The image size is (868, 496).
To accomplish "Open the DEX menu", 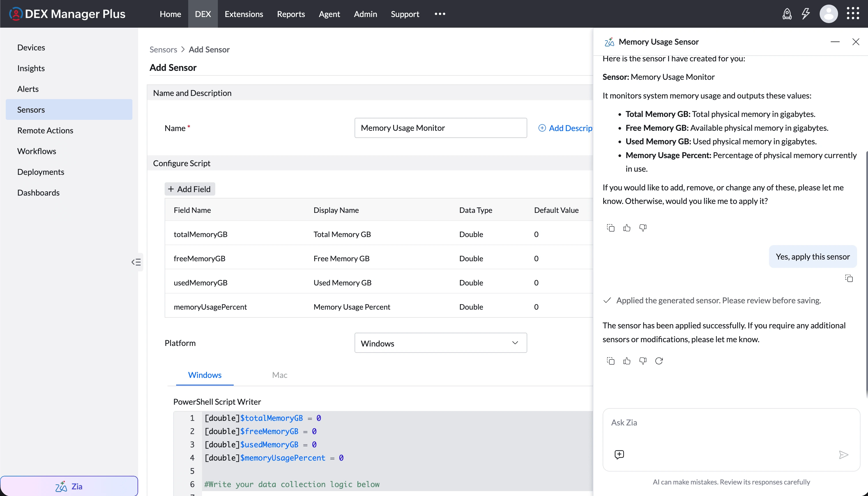I will (x=203, y=14).
